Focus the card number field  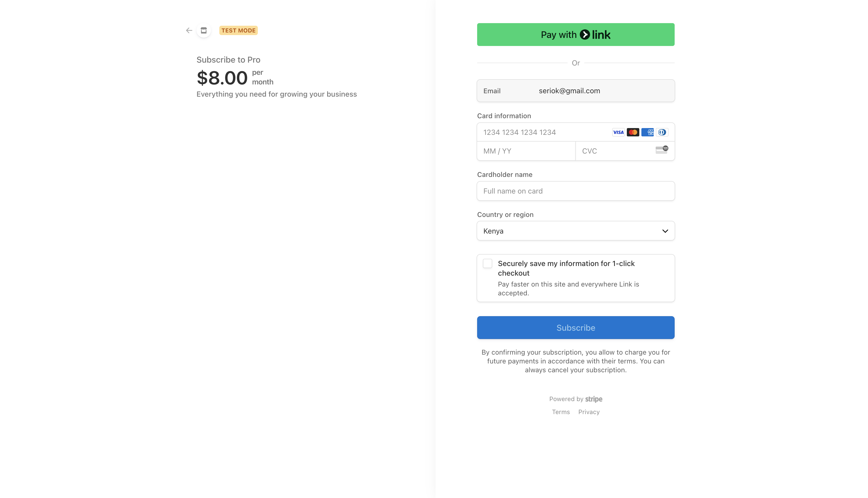tap(544, 132)
